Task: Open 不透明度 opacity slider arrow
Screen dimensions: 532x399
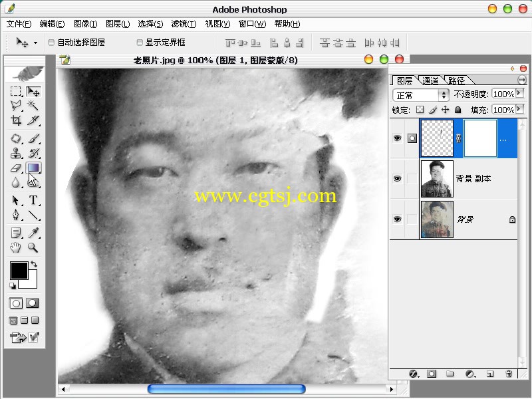Action: 519,93
